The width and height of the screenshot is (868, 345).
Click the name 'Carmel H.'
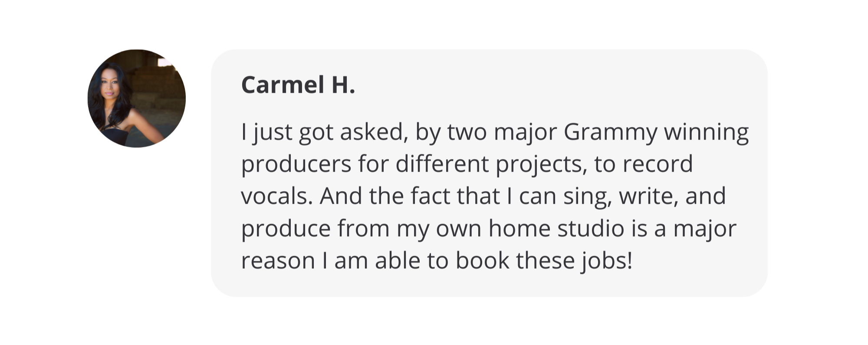click(x=298, y=85)
